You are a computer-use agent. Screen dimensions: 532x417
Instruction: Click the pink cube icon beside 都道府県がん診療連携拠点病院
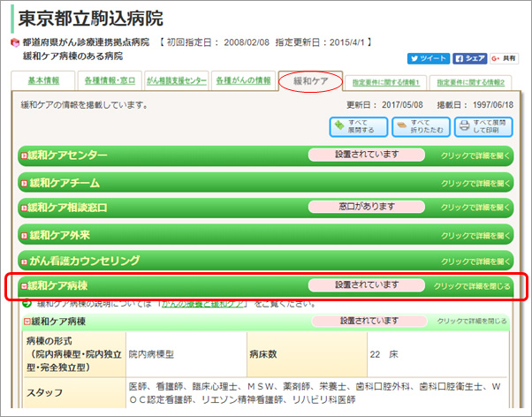point(15,42)
